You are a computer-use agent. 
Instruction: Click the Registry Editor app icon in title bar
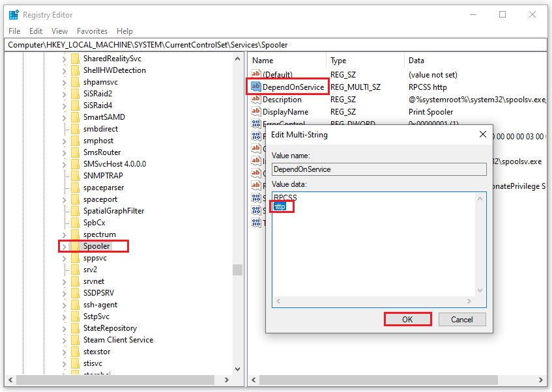(14, 15)
